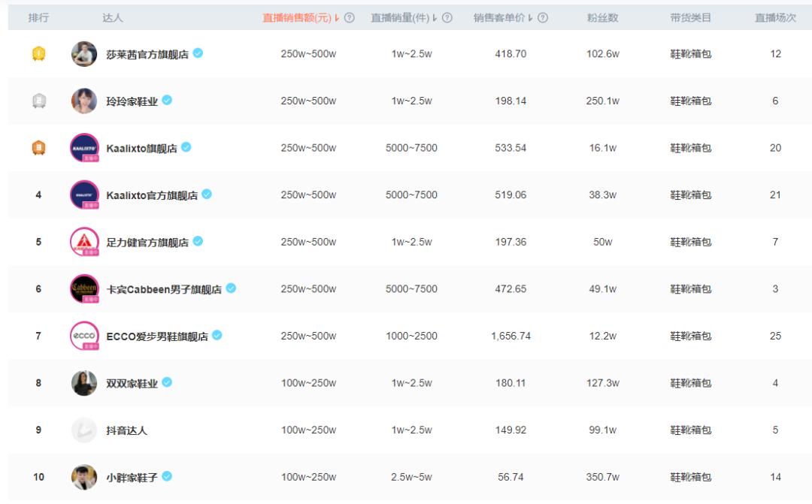Open 卡宾Cabbeen男子旗舰店 name link
This screenshot has width=812, height=504.
[164, 290]
